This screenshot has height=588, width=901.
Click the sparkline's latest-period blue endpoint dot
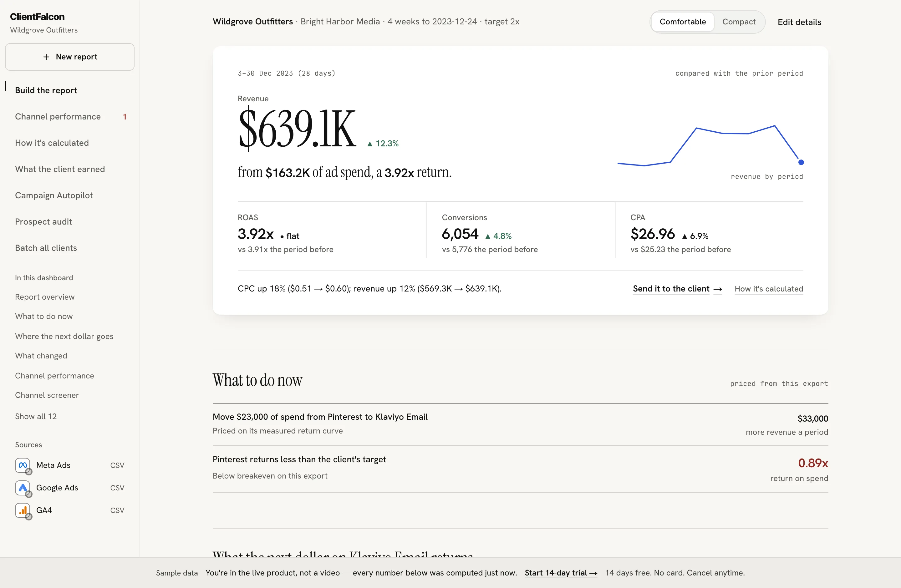point(801,162)
